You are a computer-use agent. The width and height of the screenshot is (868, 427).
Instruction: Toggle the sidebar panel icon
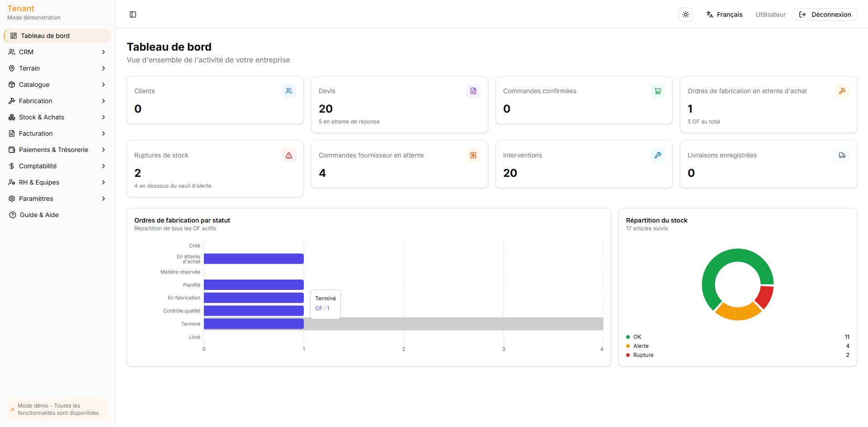tap(133, 14)
